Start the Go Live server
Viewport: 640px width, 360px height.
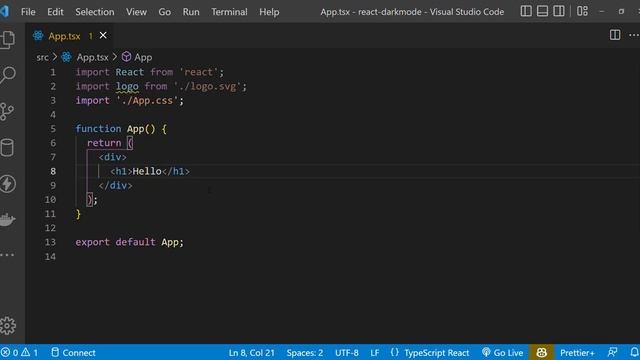coord(503,353)
